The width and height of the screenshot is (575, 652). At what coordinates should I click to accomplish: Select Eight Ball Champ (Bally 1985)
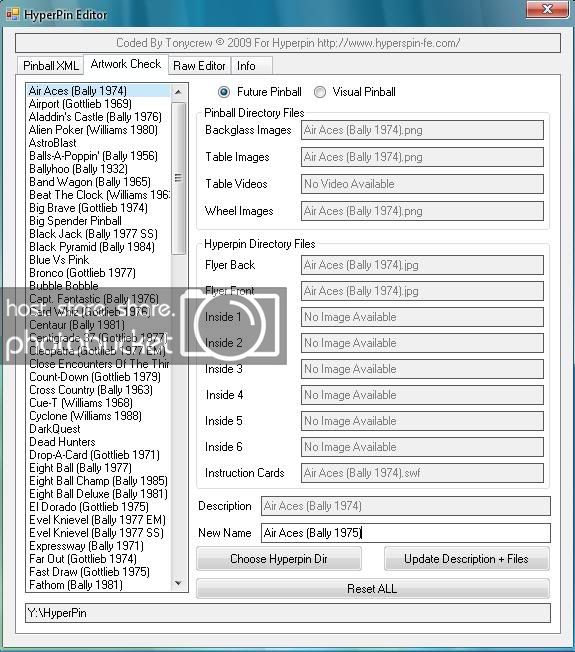[x=99, y=481]
